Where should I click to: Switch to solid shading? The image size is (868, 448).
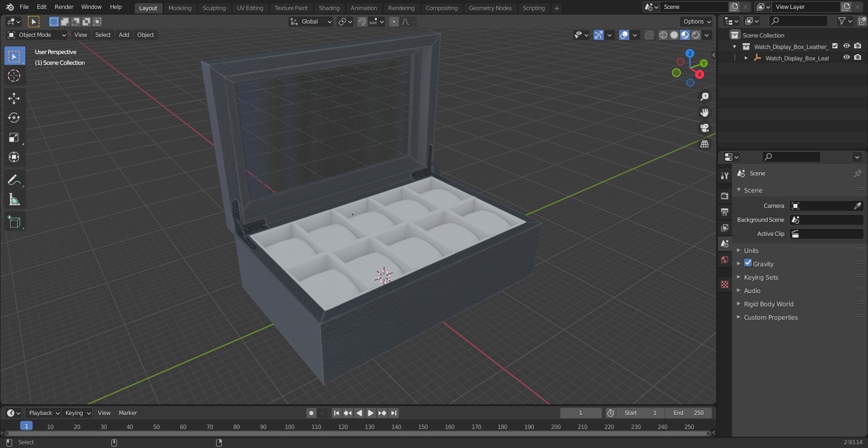pos(674,35)
